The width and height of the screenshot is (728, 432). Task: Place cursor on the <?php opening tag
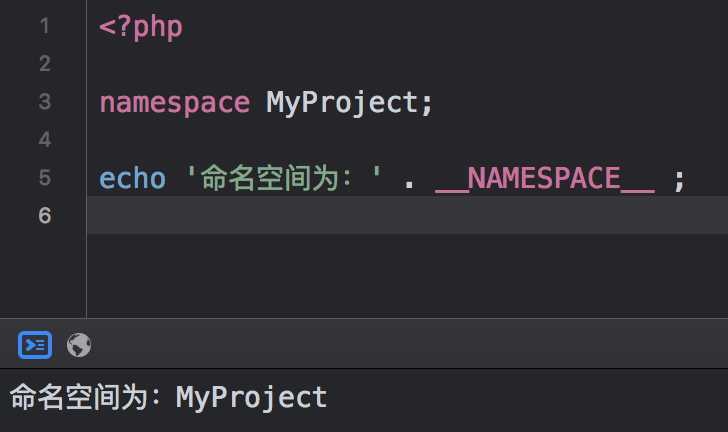point(141,27)
